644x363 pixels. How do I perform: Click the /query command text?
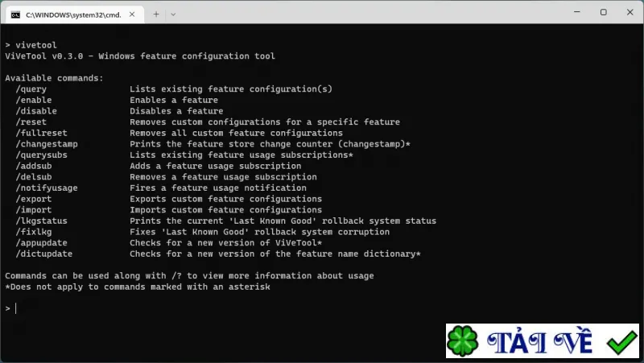coord(31,89)
